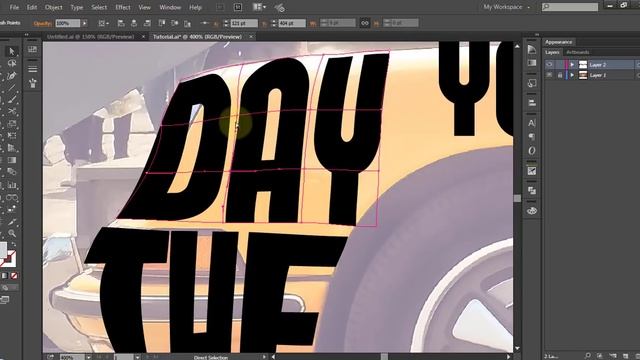
Task: Open the Creative Cloud Libraries panel icon
Action: pyautogui.click(x=532, y=211)
